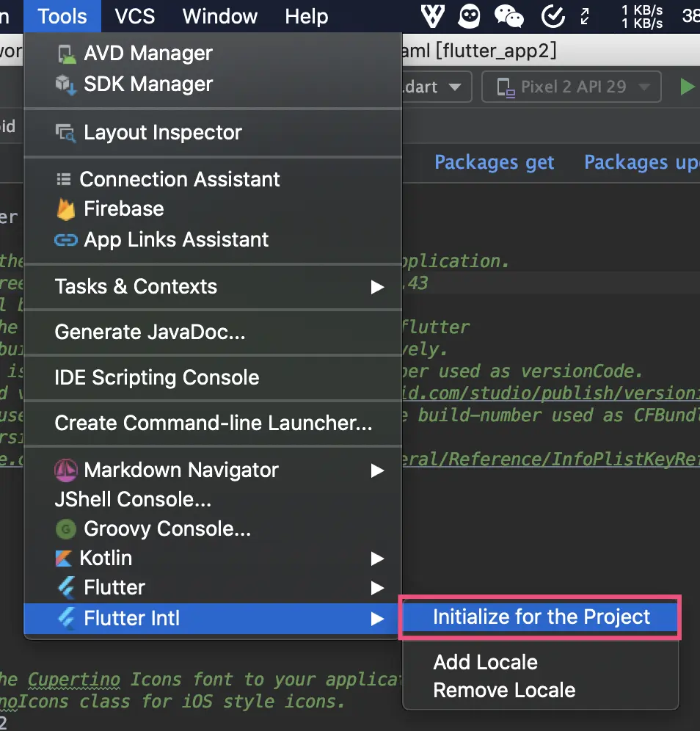Open the .dart run configuration dropdown

437,87
